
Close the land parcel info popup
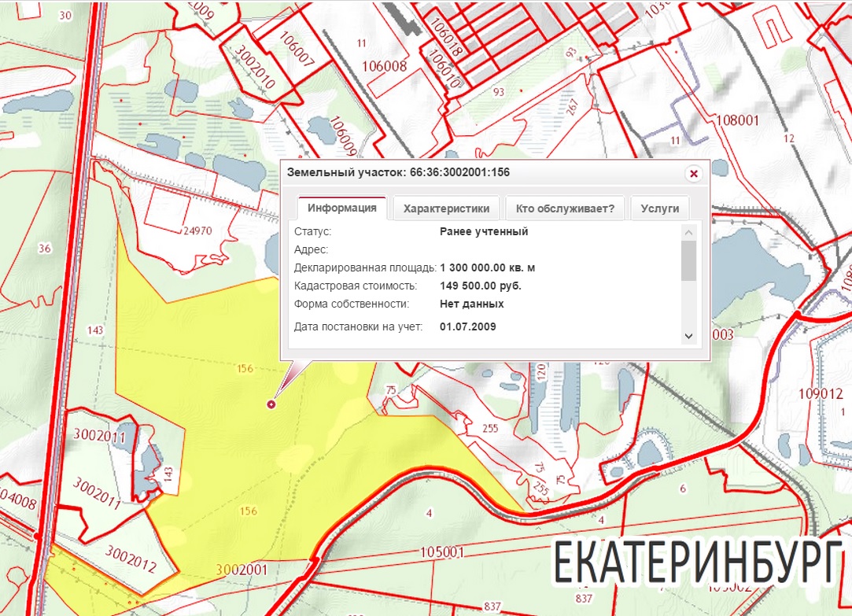click(693, 173)
